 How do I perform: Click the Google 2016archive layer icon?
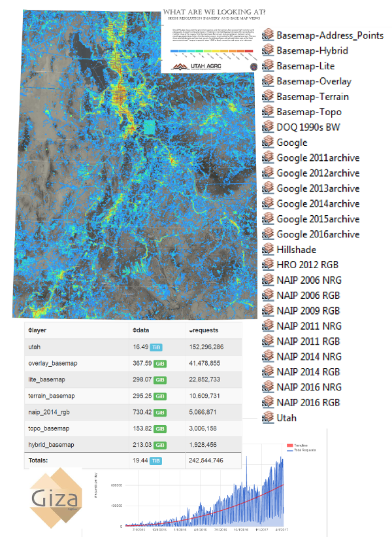pos(268,234)
